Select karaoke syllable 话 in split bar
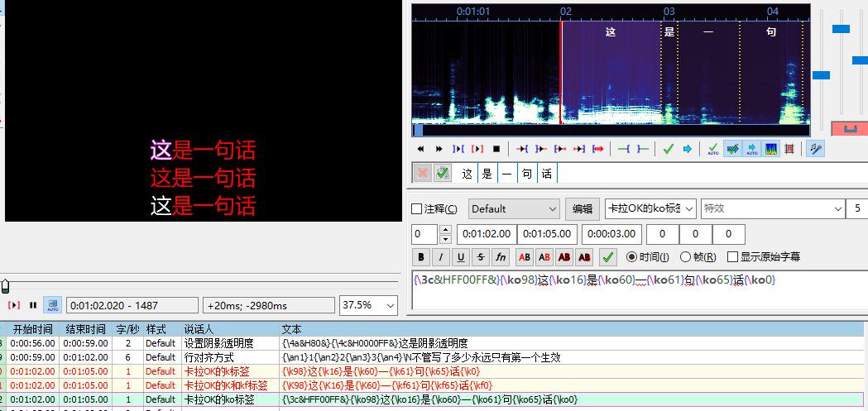The width and height of the screenshot is (868, 411). pos(547,174)
